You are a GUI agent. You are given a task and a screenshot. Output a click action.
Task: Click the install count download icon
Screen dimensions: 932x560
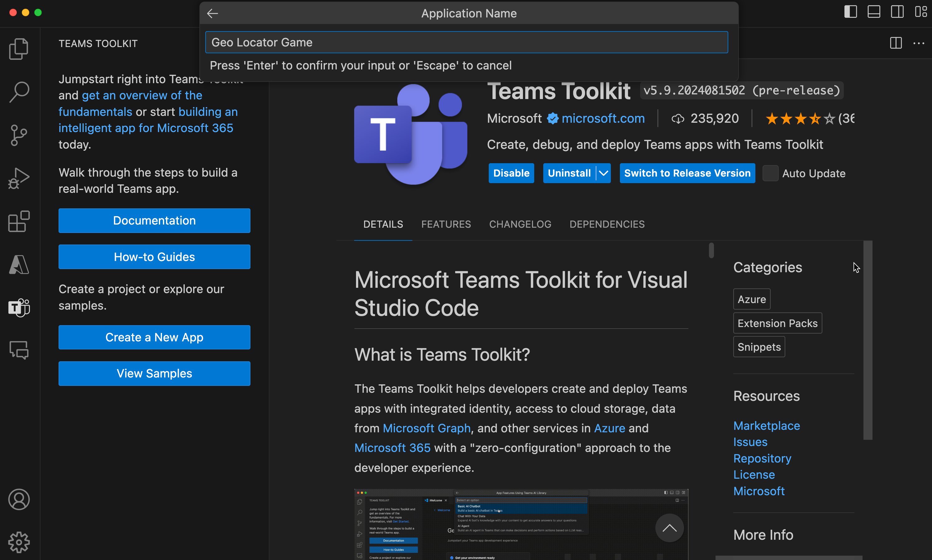(x=678, y=119)
